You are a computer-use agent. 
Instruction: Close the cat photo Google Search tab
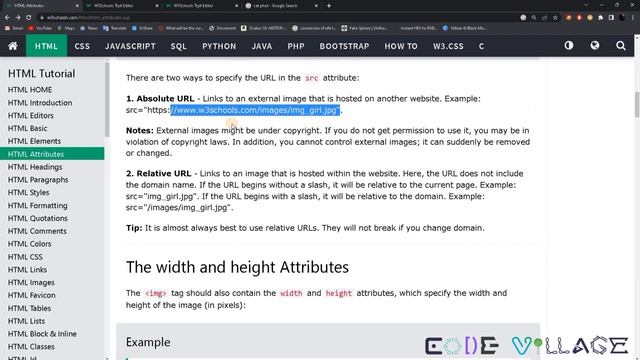(316, 6)
